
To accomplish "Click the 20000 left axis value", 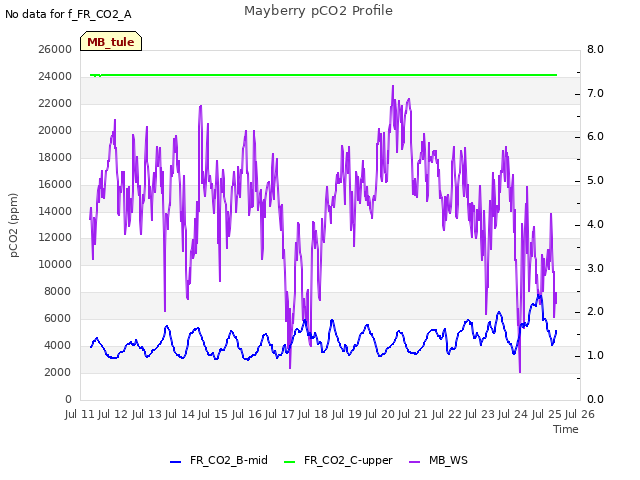I will [55, 130].
